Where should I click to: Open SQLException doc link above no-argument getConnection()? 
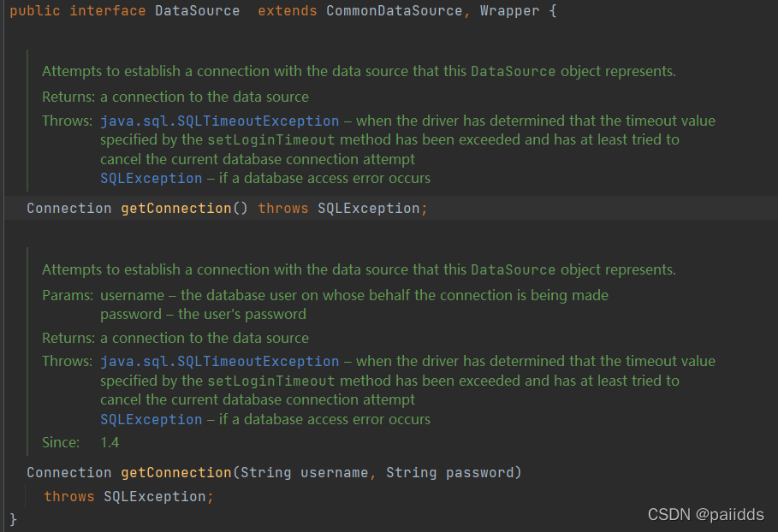click(151, 179)
